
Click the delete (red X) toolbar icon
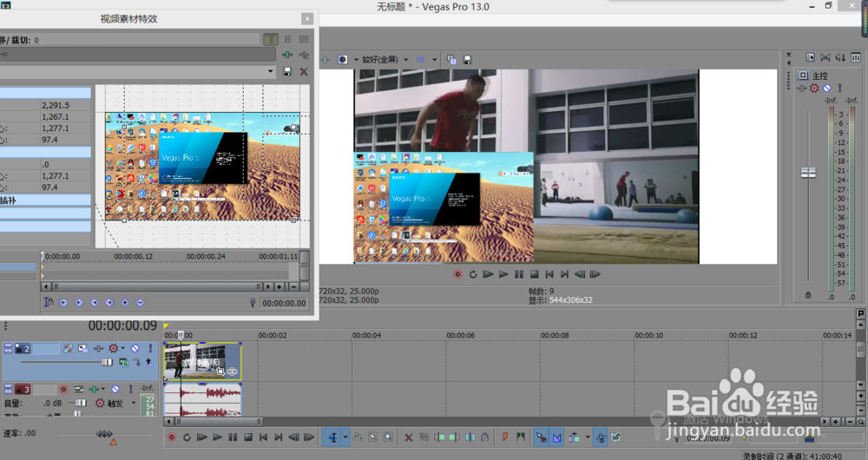click(x=409, y=437)
